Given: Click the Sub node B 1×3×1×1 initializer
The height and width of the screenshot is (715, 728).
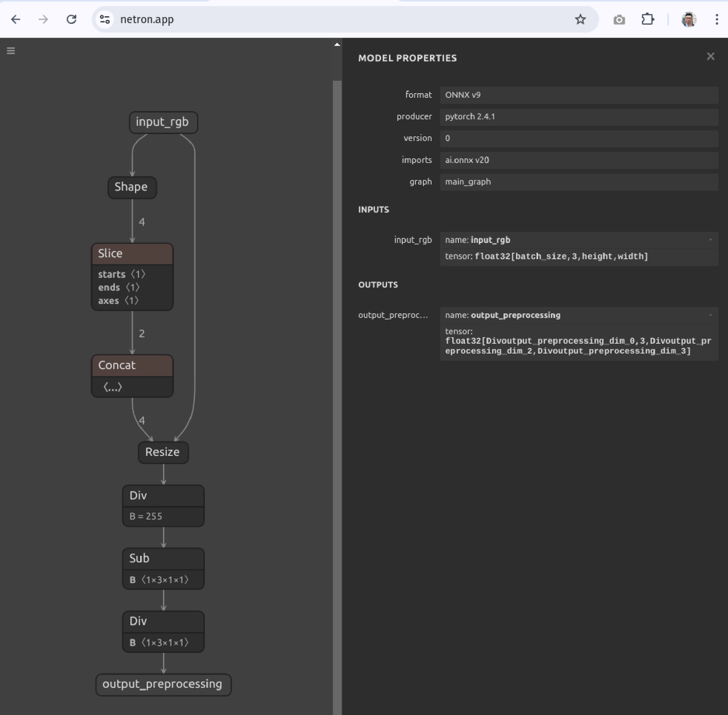Looking at the screenshot, I should point(159,580).
